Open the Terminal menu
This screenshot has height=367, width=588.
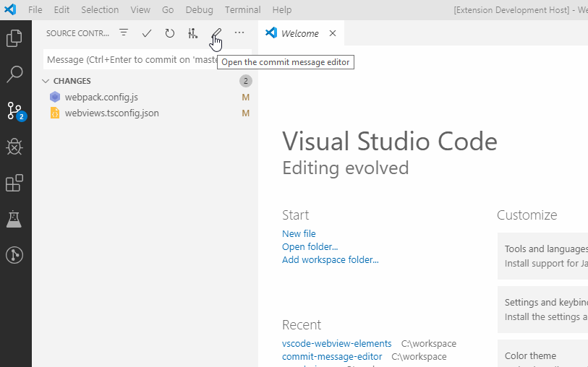tap(242, 9)
